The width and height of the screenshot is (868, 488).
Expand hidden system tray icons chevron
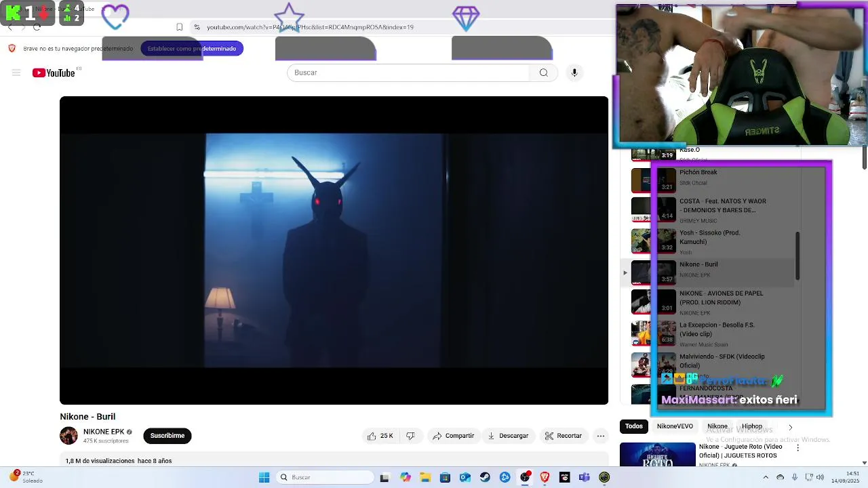(x=766, y=477)
